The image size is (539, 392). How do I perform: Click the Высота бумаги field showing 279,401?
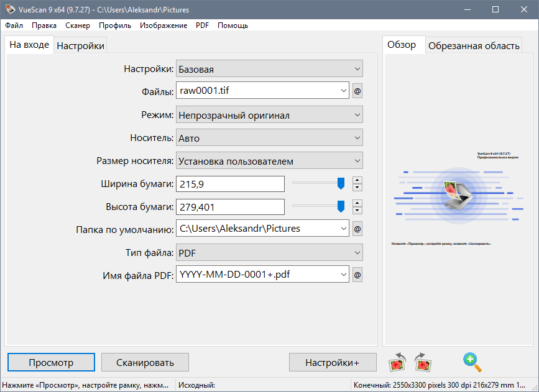point(230,207)
